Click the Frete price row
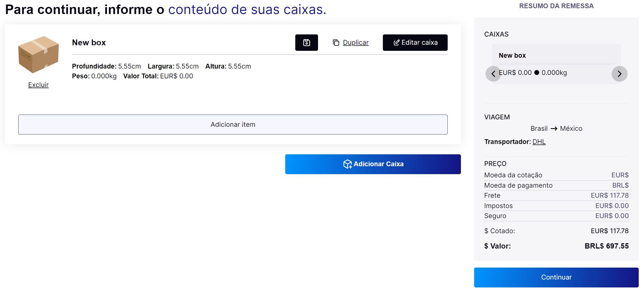Image resolution: width=644 pixels, height=293 pixels. click(x=556, y=196)
